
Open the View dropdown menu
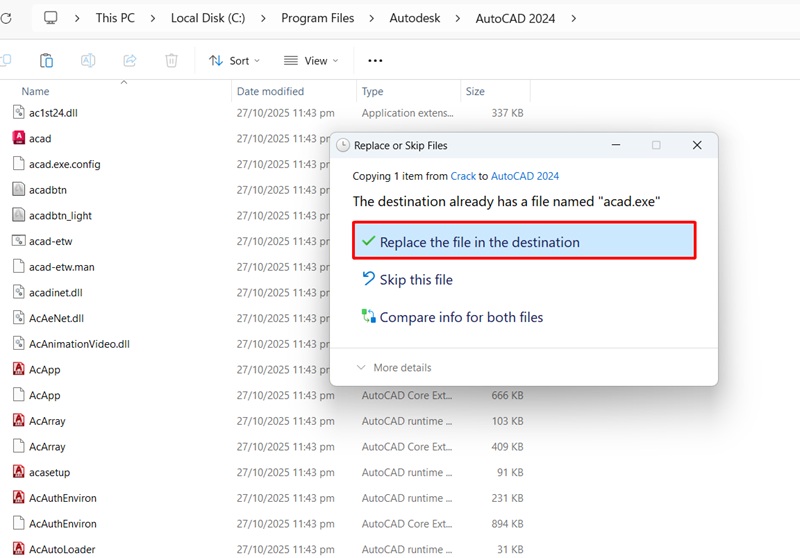coord(311,61)
